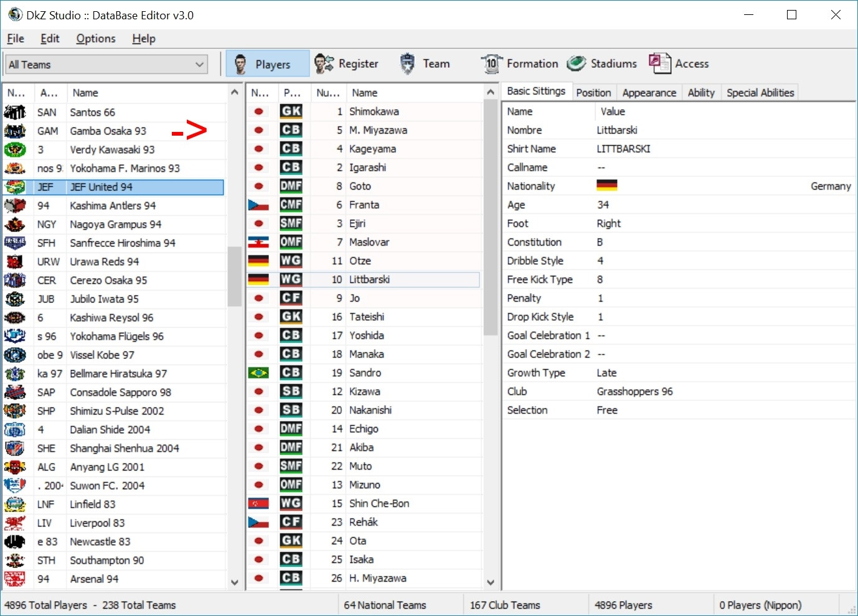Viewport: 858px width, 616px height.
Task: Open the File menu
Action: pos(16,39)
